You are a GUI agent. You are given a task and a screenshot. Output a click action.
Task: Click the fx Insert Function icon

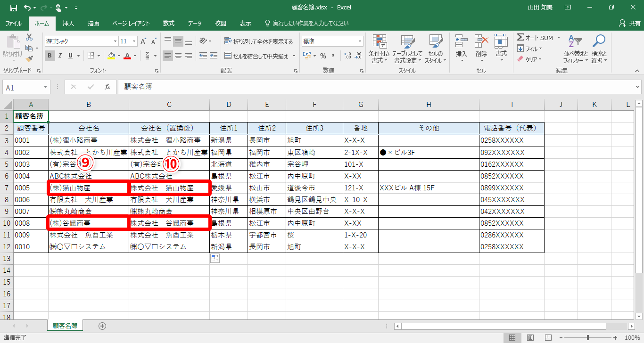pyautogui.click(x=107, y=87)
